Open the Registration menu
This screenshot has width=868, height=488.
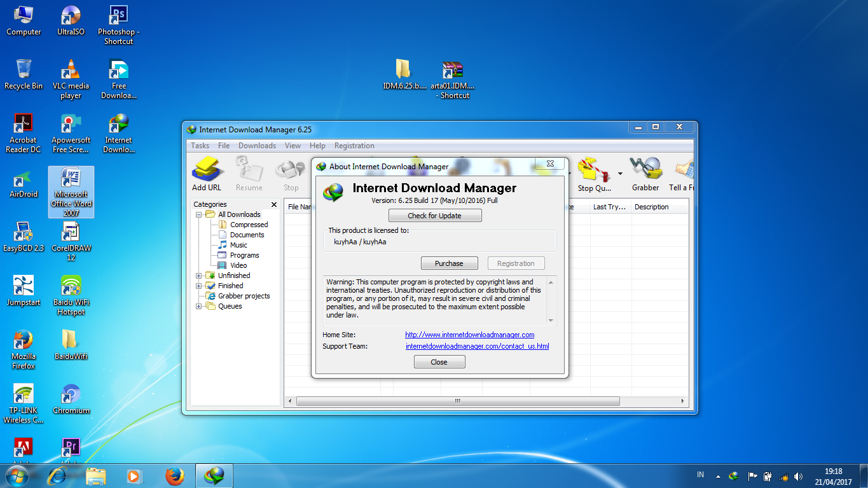(354, 146)
